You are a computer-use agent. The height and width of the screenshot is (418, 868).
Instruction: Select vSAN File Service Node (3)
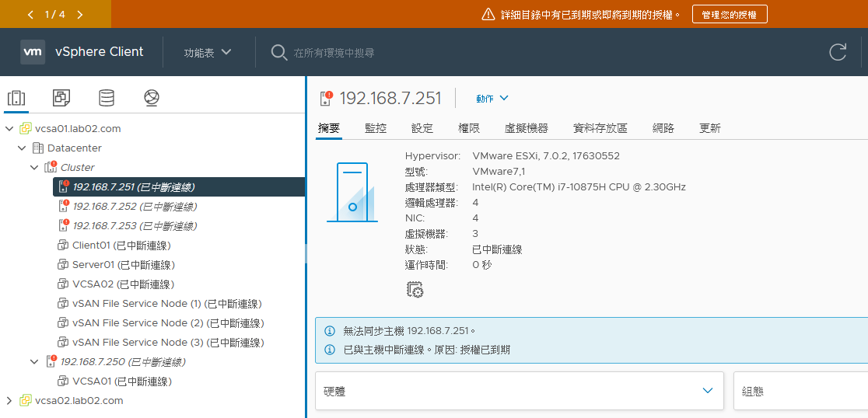point(168,343)
